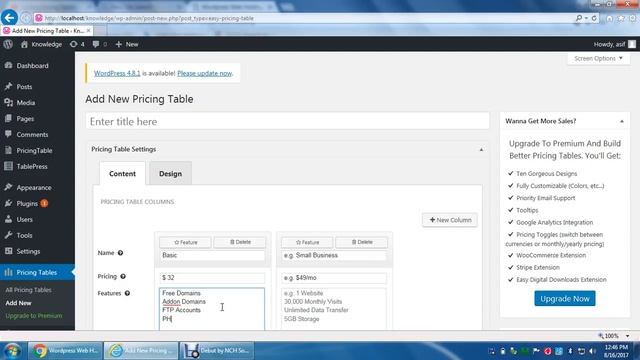This screenshot has width=640, height=360.
Task: Open Pages in the sidebar
Action: click(25, 119)
